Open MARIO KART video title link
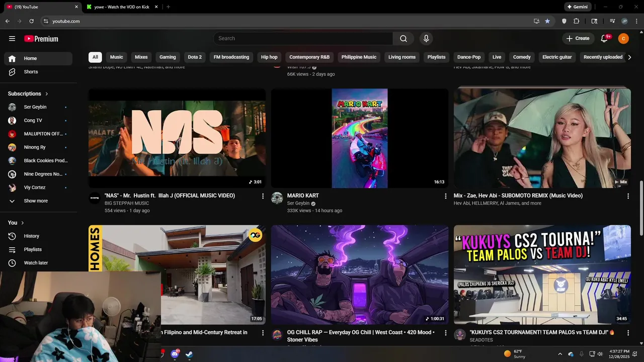 click(x=303, y=196)
